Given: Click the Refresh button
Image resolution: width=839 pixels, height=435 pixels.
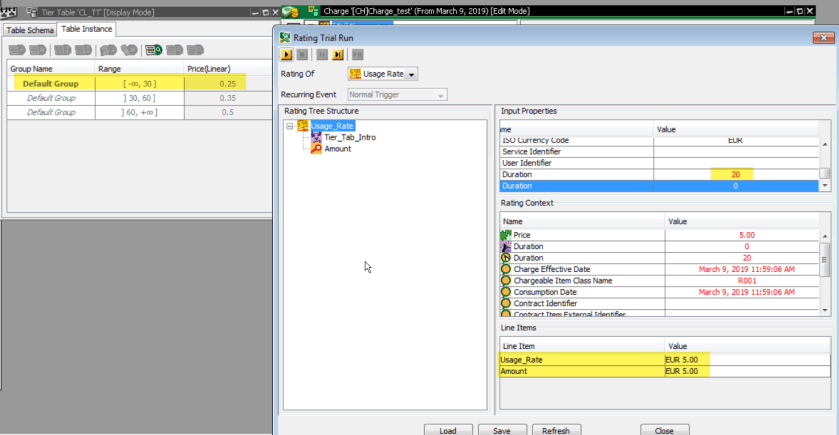Looking at the screenshot, I should coord(556,430).
